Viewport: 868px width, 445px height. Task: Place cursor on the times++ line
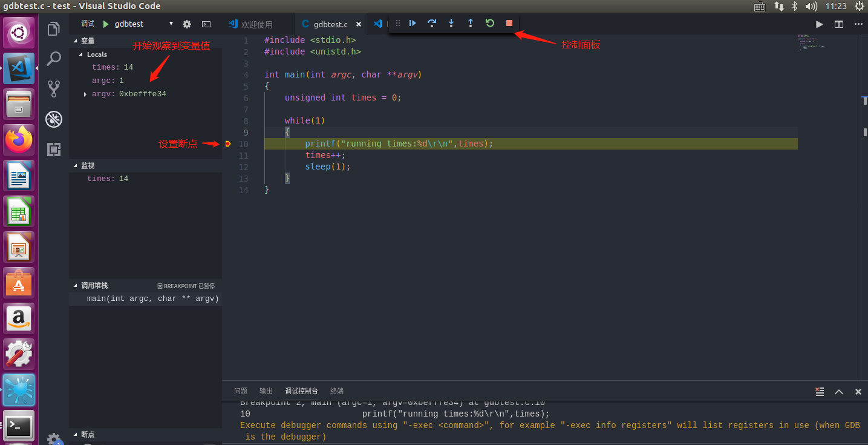click(325, 156)
